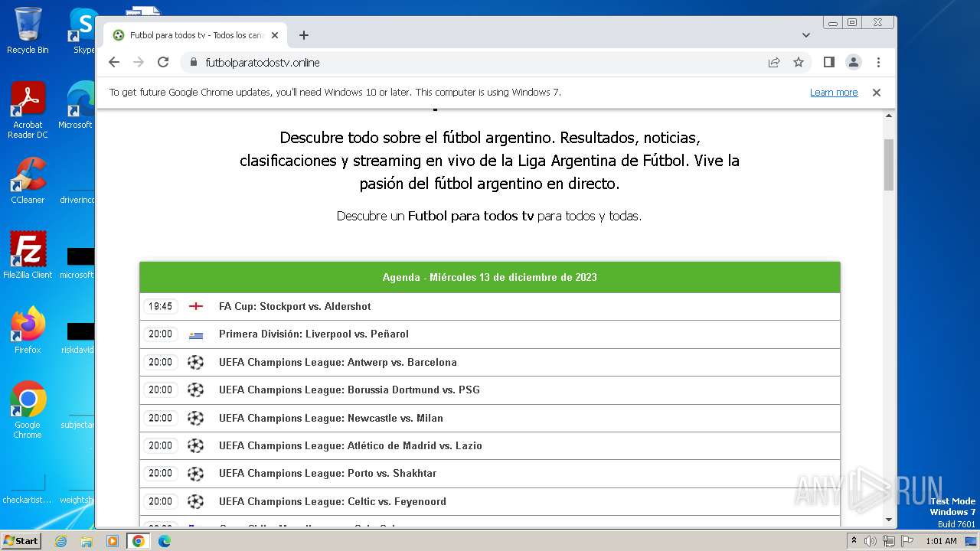Open the Google Chrome desktop shortcut

[28, 409]
